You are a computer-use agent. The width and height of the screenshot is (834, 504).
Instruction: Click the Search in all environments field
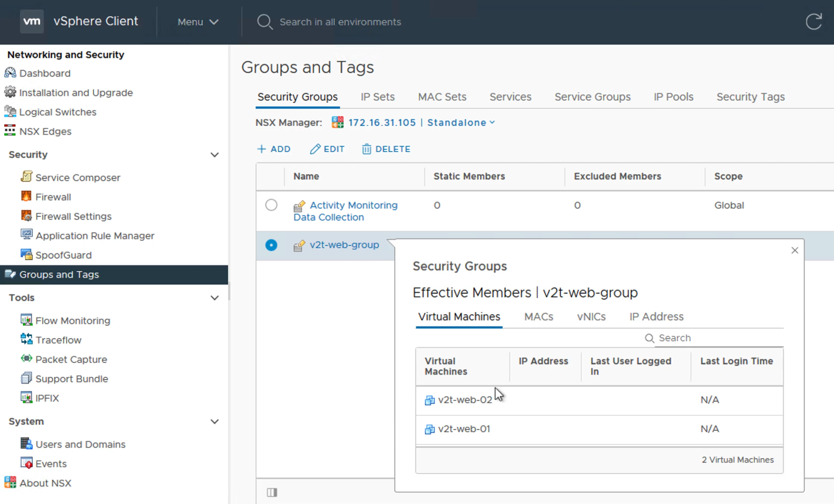(x=340, y=22)
